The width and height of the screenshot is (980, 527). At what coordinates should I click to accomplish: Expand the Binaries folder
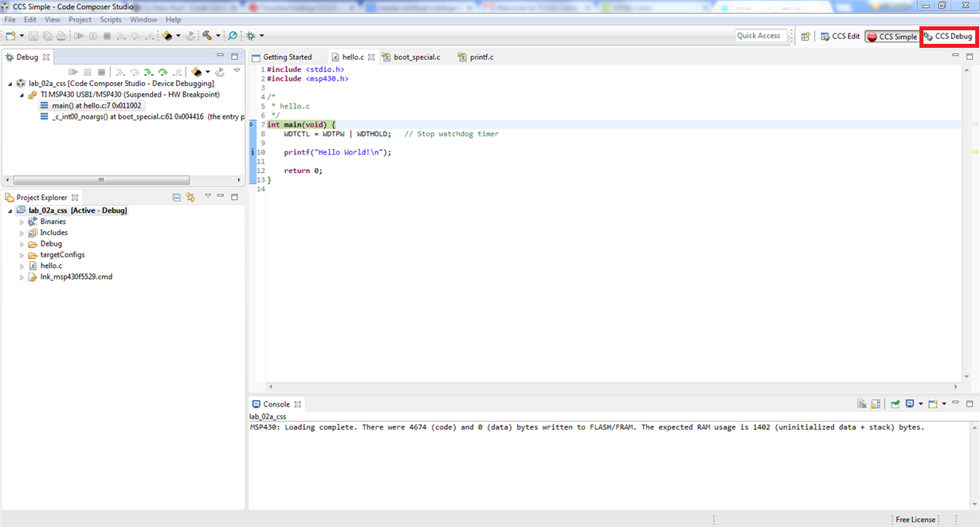[x=22, y=222]
